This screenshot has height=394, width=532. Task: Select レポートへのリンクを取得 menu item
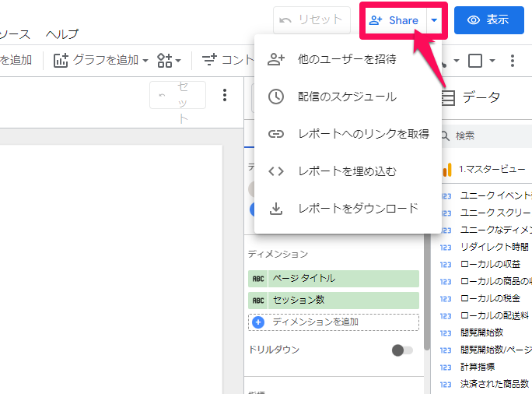pos(348,134)
